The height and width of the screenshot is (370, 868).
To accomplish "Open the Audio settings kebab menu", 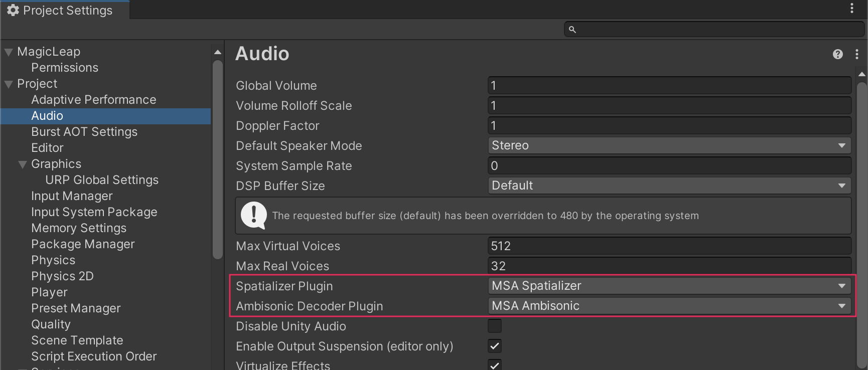I will click(857, 54).
